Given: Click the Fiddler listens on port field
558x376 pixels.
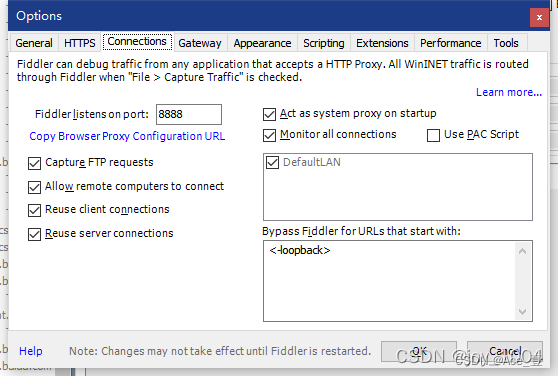Looking at the screenshot, I should coord(189,115).
